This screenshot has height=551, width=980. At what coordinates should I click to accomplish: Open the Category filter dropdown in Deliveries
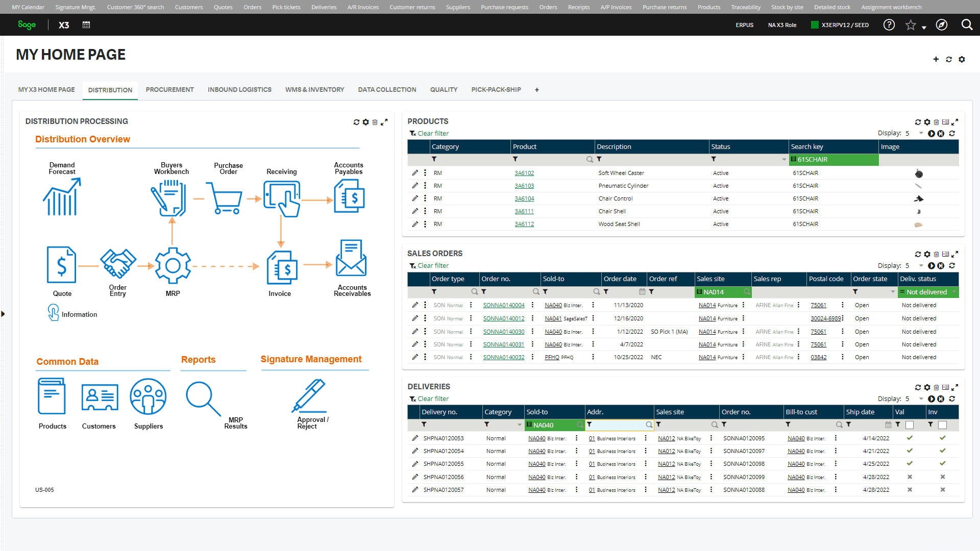coord(520,425)
